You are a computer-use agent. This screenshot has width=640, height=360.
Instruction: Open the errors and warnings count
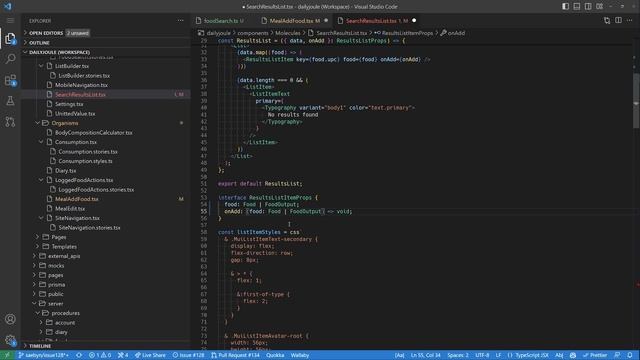pyautogui.click(x=100, y=355)
